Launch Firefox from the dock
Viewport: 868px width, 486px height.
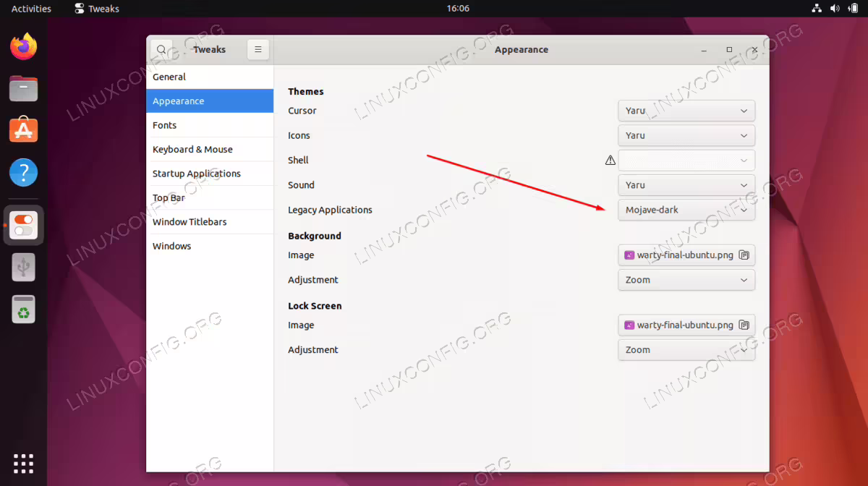[24, 48]
